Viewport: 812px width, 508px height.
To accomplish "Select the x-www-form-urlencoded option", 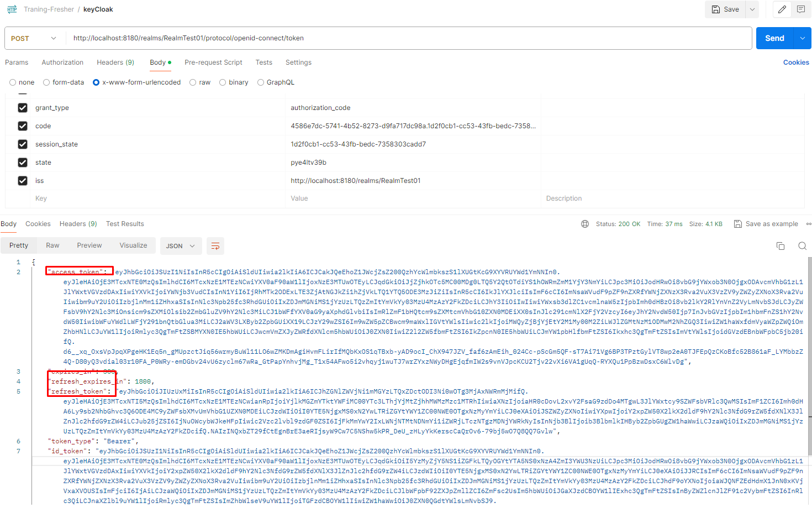I will (96, 82).
